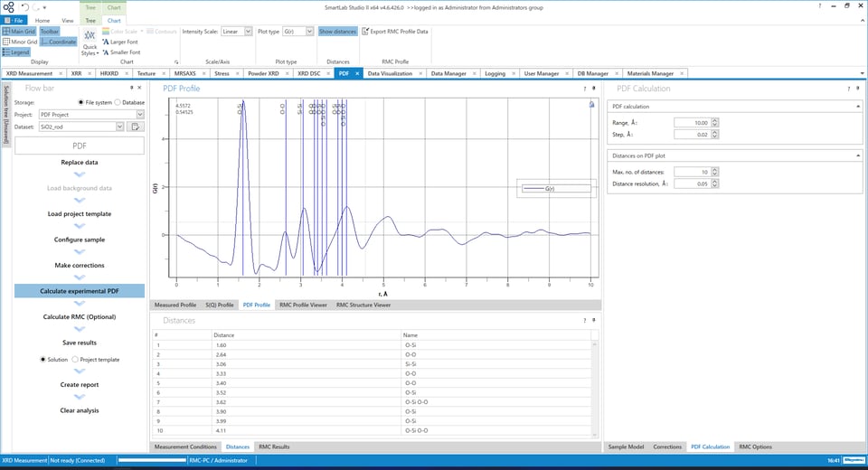Click the Larger Font icon
The width and height of the screenshot is (868, 470).
(x=105, y=42)
